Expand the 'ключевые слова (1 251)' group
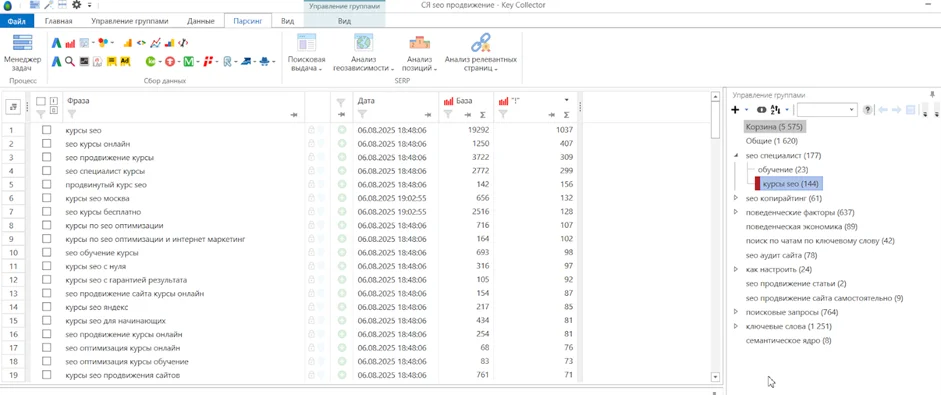 (x=736, y=326)
